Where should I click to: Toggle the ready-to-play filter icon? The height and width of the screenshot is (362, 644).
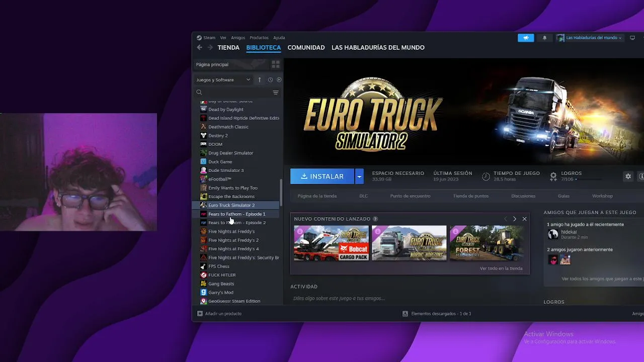click(279, 79)
